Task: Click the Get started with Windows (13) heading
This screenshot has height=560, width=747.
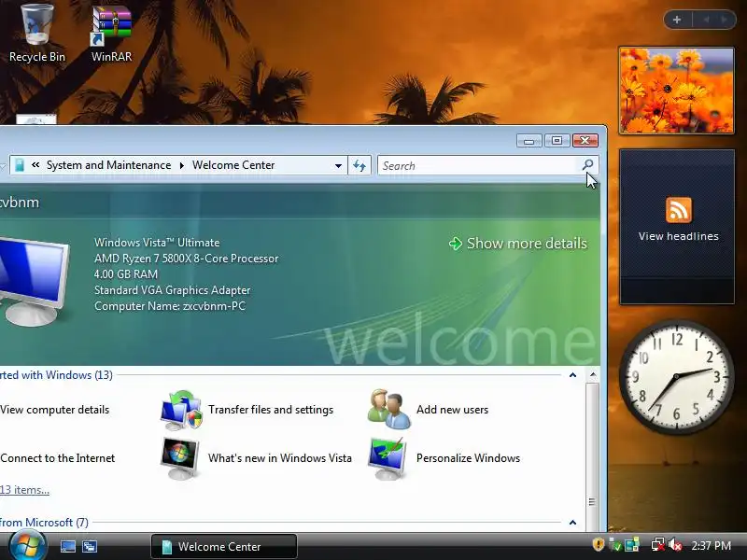Action: [x=56, y=375]
